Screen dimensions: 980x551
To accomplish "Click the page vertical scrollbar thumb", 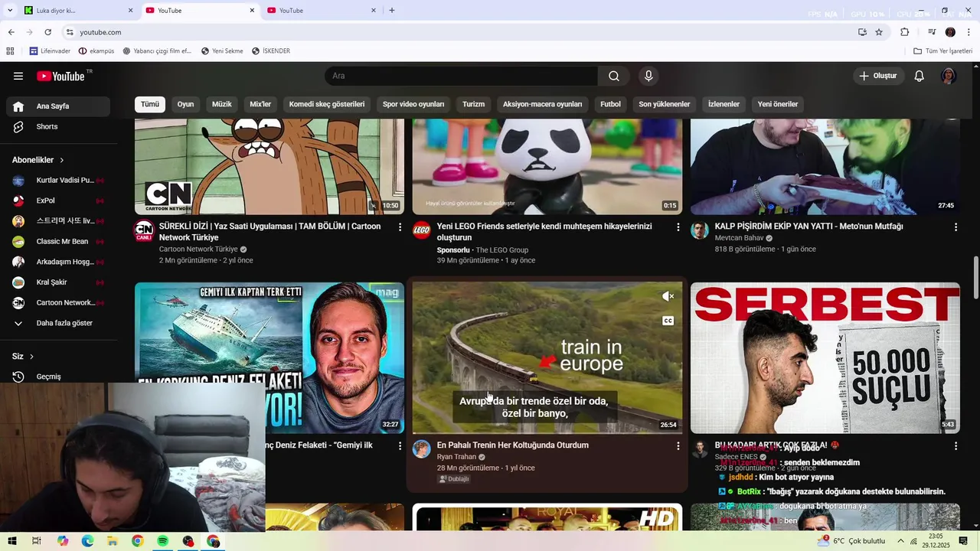I will click(976, 278).
